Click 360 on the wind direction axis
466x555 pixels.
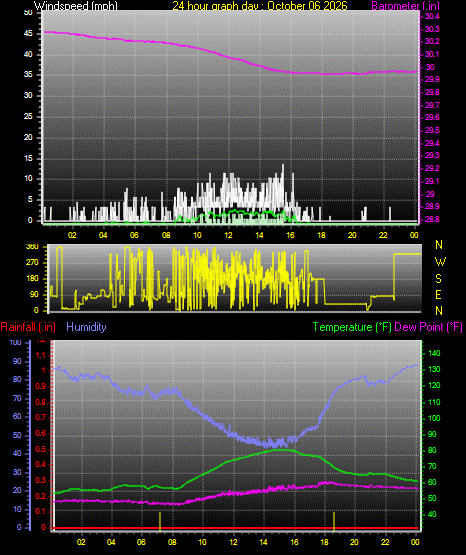[x=32, y=247]
